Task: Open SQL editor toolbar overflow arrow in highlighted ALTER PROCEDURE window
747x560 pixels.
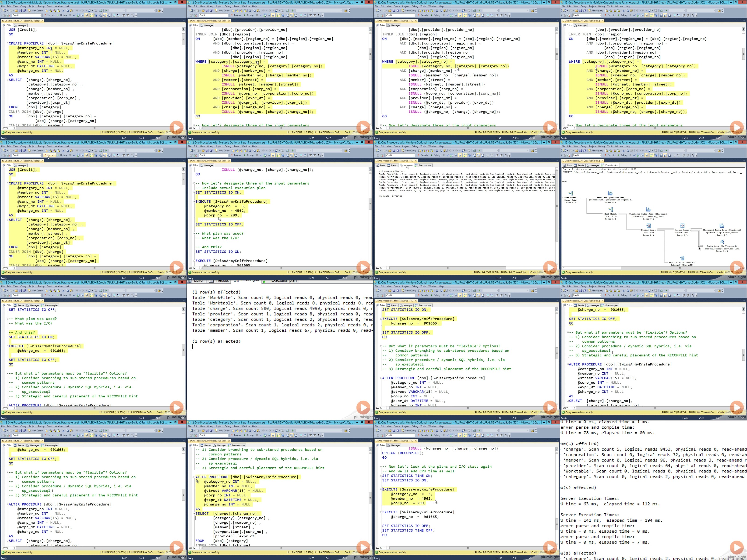Action: [x=323, y=435]
